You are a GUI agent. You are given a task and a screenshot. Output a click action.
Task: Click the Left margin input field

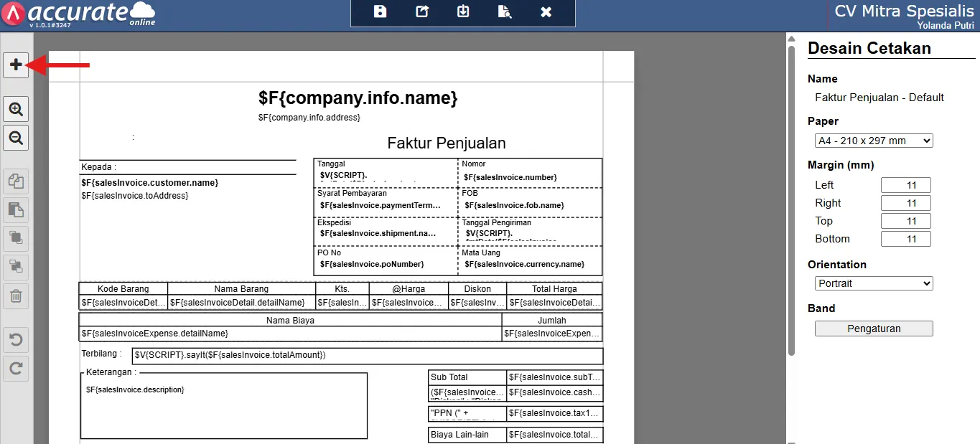(x=905, y=185)
